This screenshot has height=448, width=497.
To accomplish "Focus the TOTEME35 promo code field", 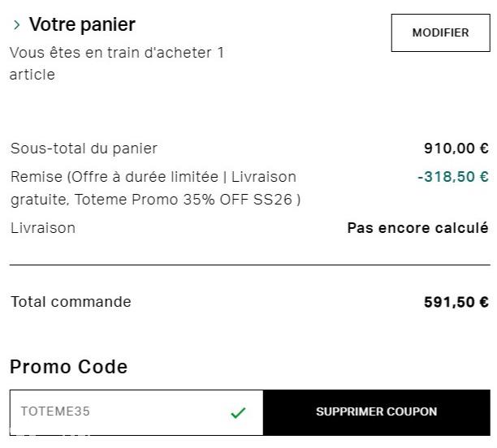I will click(122, 411).
